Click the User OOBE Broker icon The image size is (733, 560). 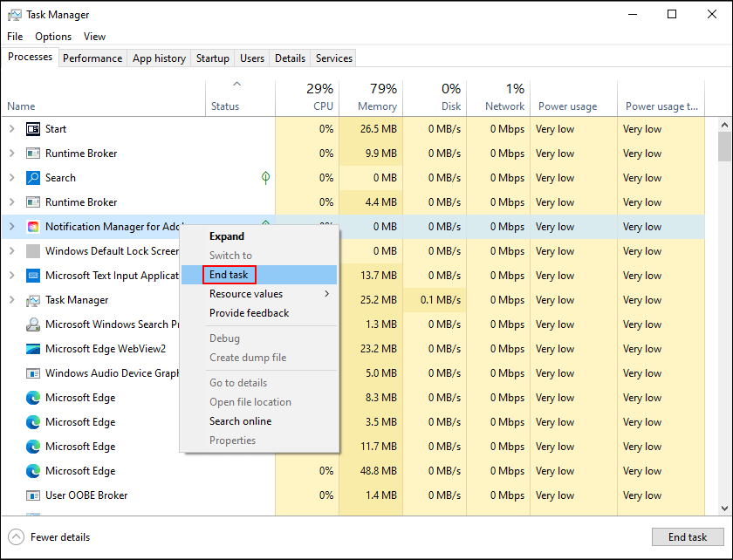point(33,495)
